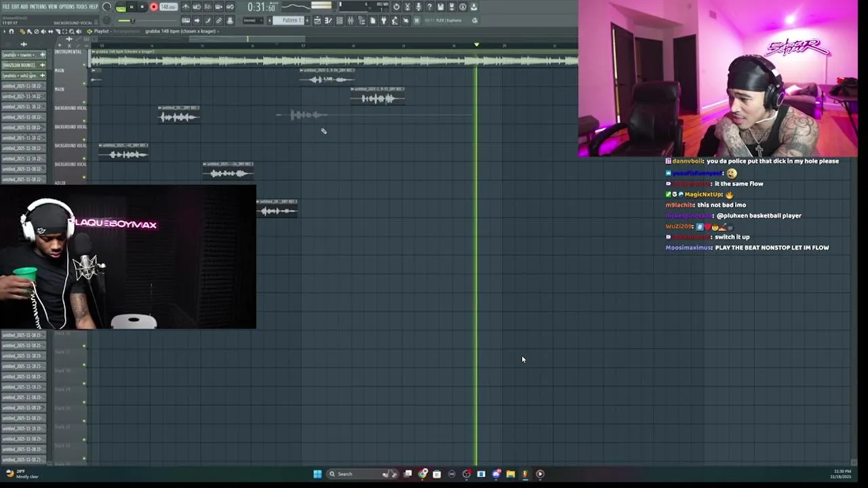Open the FILE menu
The height and width of the screenshot is (488, 868).
(x=6, y=7)
